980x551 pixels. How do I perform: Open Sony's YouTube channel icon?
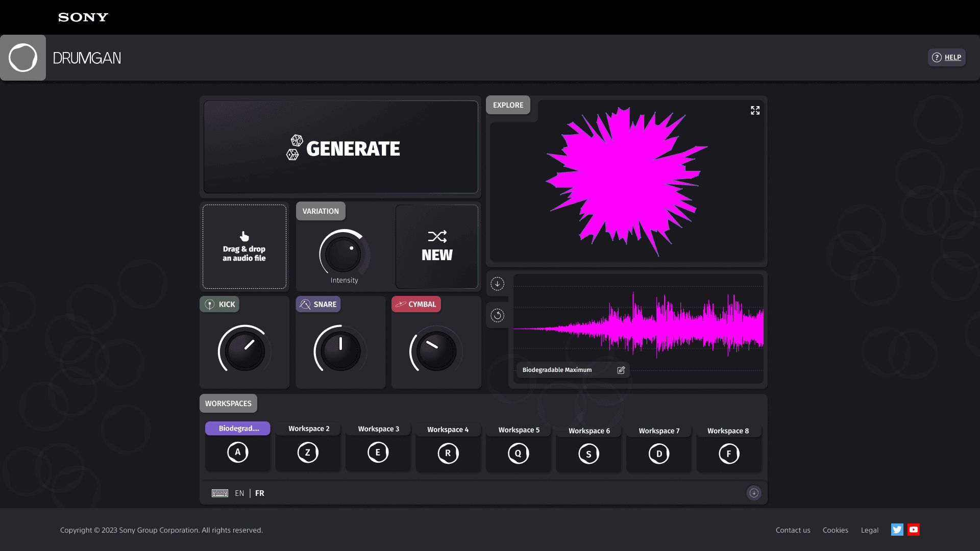click(914, 530)
